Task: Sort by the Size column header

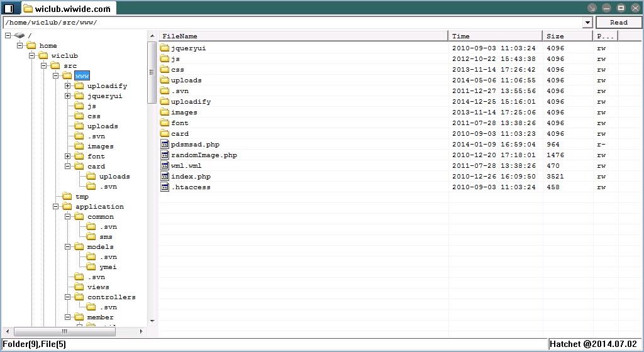Action: tap(568, 36)
